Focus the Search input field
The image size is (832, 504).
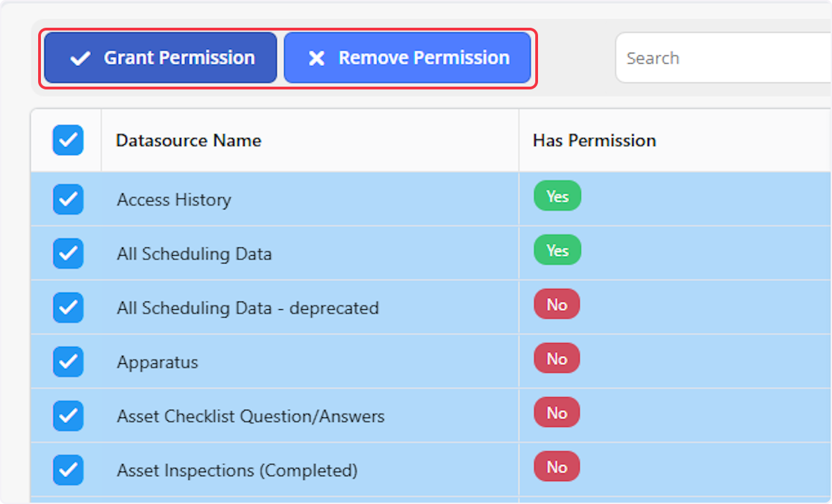(723, 58)
